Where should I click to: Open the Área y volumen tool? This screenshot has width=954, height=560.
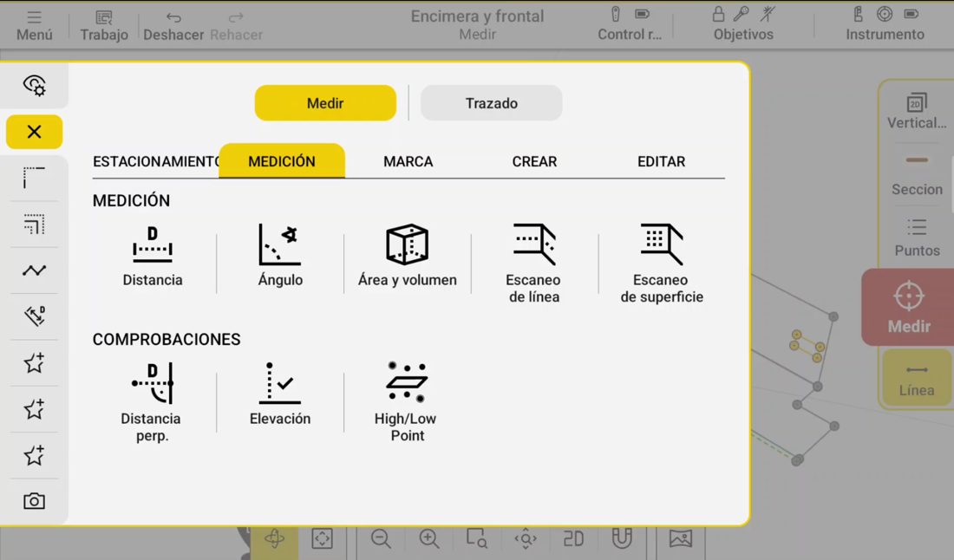tap(407, 256)
